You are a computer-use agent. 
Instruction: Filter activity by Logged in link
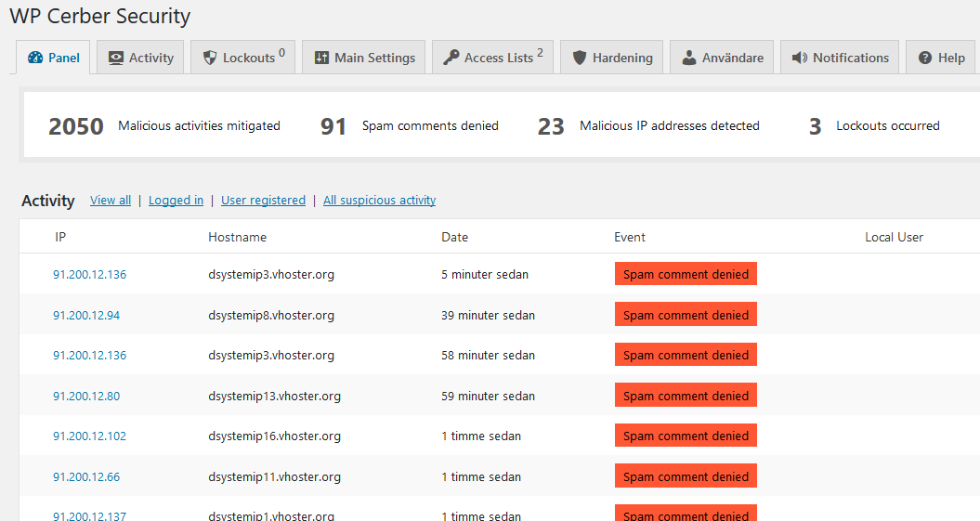[176, 201]
